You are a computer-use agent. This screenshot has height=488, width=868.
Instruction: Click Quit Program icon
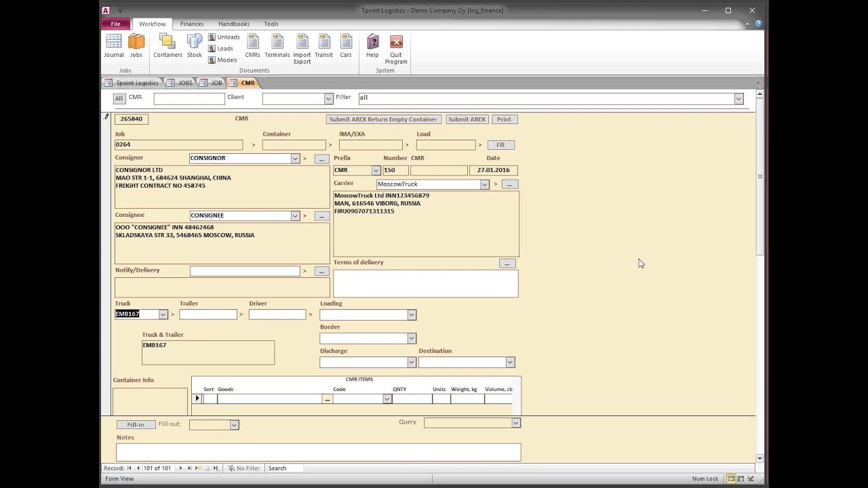[x=396, y=49]
